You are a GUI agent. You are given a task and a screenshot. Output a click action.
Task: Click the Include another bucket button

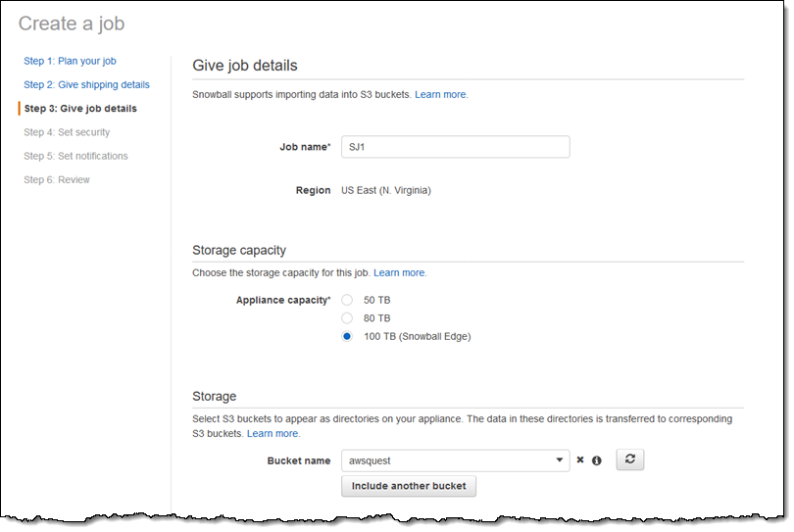tap(408, 486)
